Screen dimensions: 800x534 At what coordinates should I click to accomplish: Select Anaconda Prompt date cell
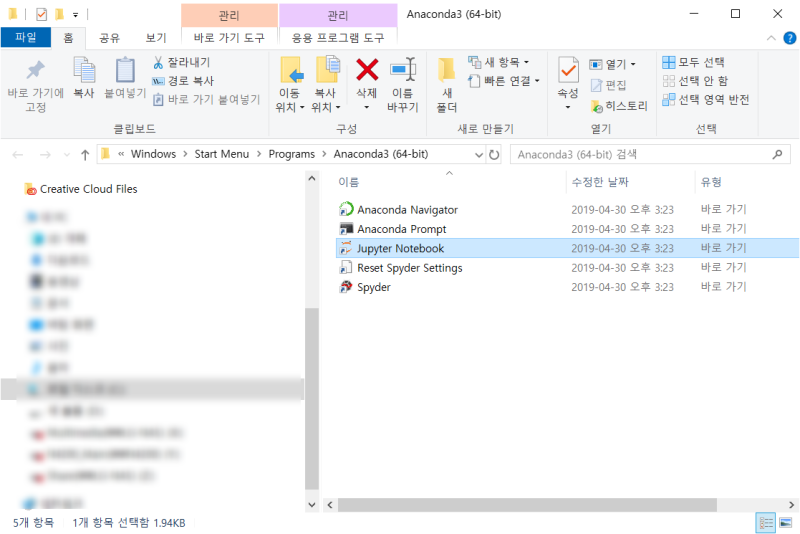tap(622, 229)
